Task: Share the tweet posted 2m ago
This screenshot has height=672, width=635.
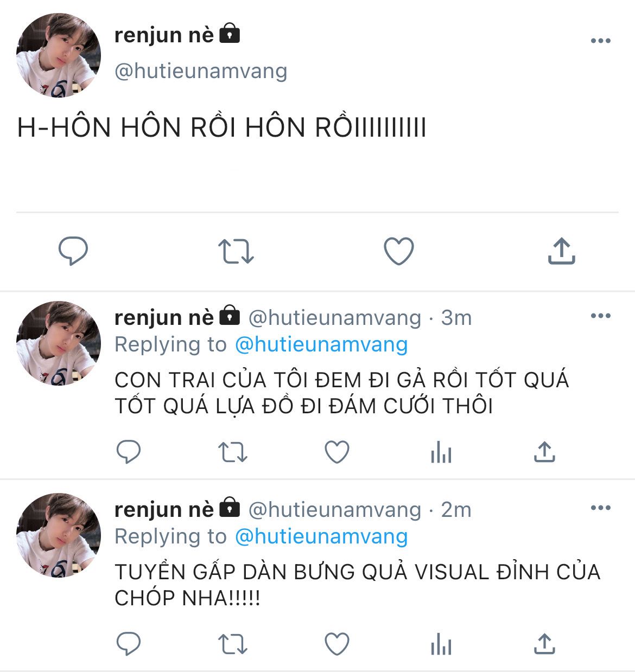Action: point(544,644)
